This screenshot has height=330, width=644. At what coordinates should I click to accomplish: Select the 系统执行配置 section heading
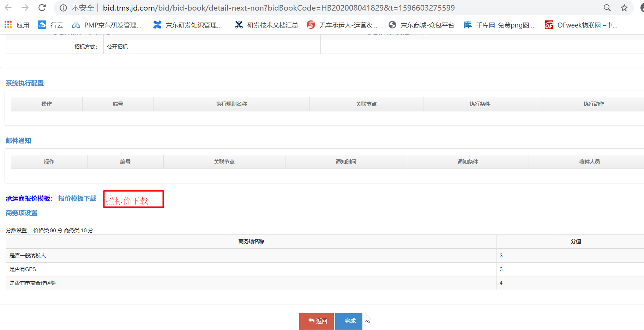25,83
